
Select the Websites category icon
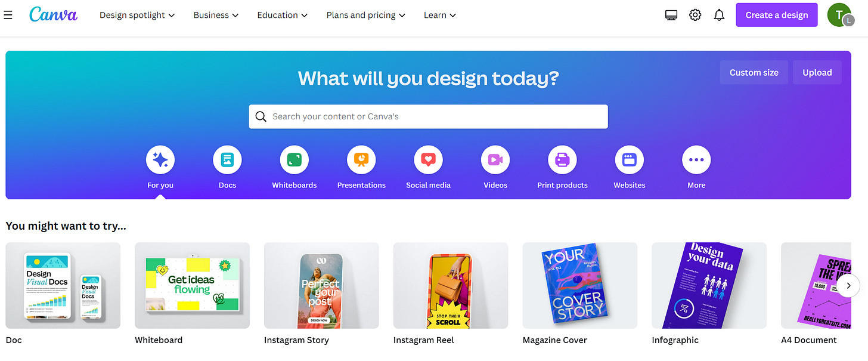pos(630,160)
